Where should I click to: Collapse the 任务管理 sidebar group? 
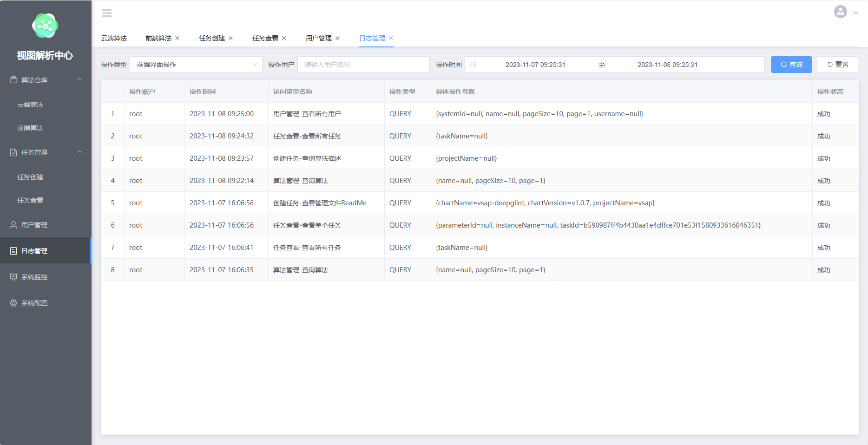coord(79,152)
